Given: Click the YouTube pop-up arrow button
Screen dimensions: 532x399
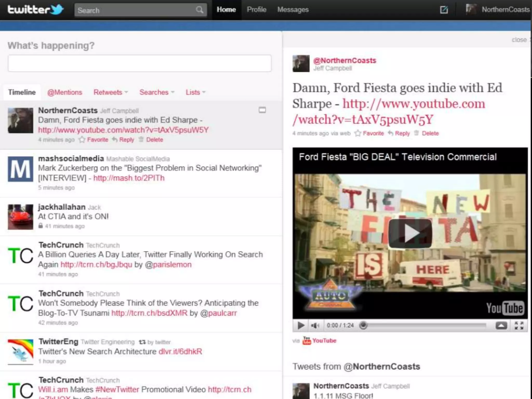Looking at the screenshot, I should [x=501, y=325].
